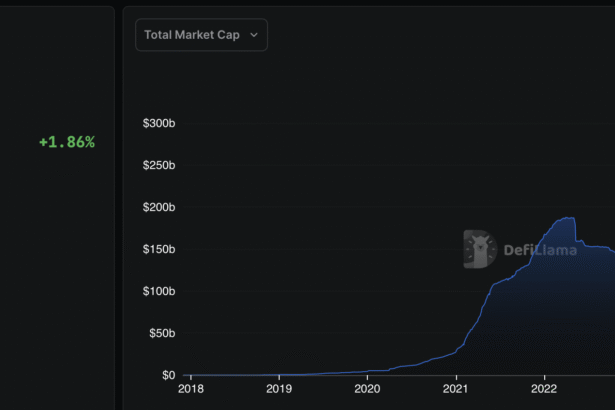The image size is (615, 410).
Task: Select the 2022 marker on the time axis
Action: coord(544,388)
